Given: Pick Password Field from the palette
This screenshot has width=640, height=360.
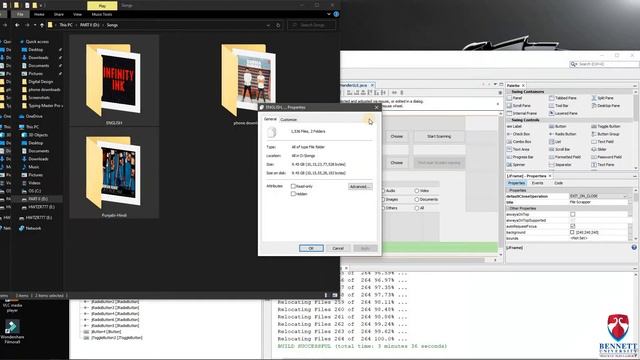Looking at the screenshot, I should pyautogui.click(x=607, y=157).
